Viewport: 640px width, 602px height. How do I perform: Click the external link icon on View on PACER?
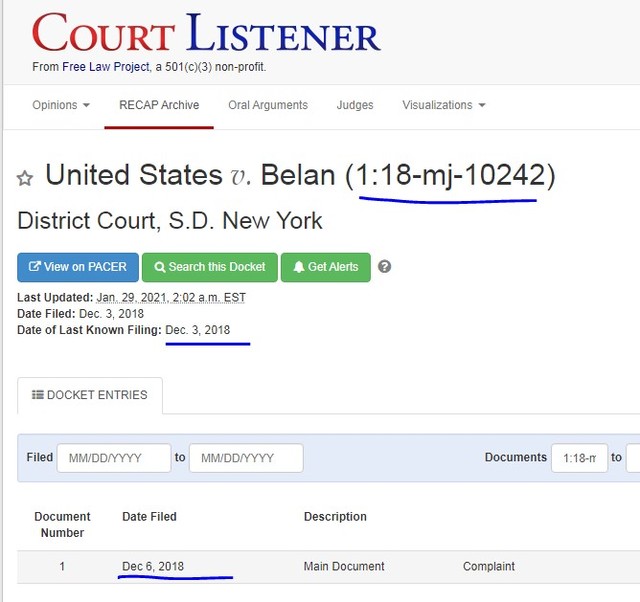coord(35,267)
